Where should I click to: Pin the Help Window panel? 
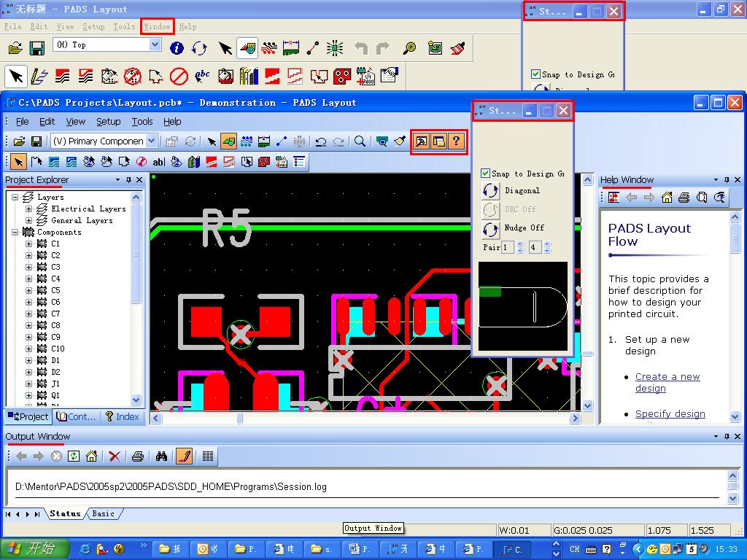click(727, 179)
